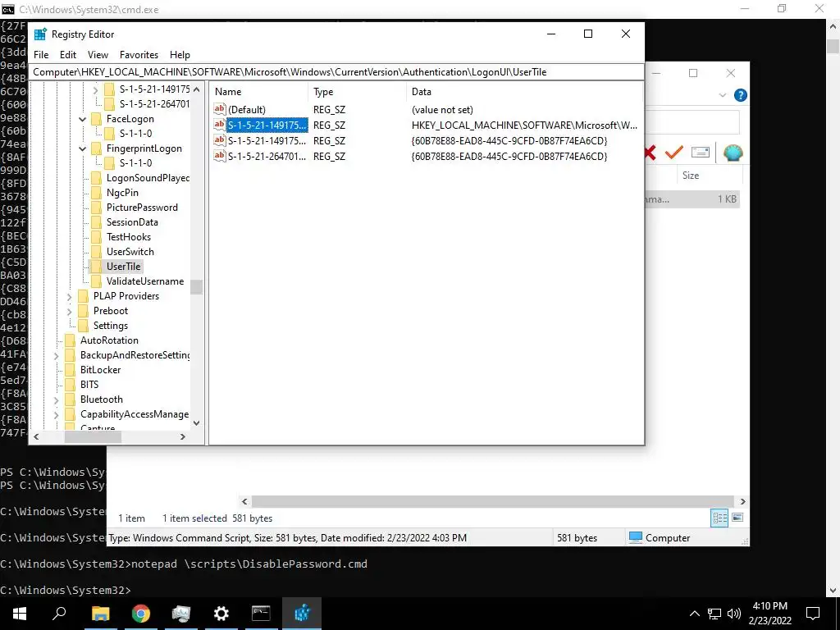This screenshot has height=630, width=840.
Task: Open the Favorites menu in Registry Editor
Action: point(139,55)
